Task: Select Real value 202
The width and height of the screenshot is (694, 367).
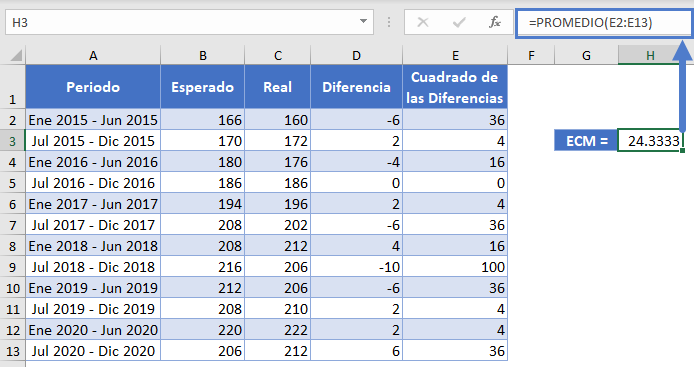Action: pyautogui.click(x=278, y=225)
